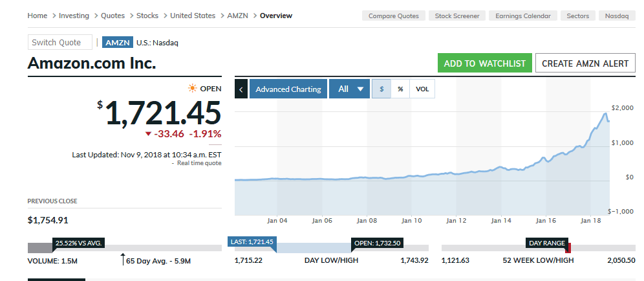Screen dimensions: 644x281
Task: Create an AMZN alert
Action: click(x=585, y=63)
